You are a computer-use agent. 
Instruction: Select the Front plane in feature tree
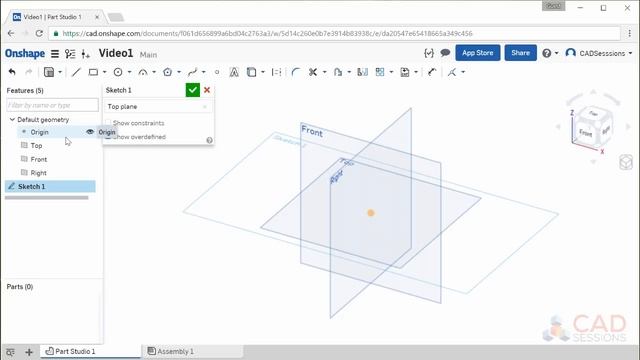(39, 159)
